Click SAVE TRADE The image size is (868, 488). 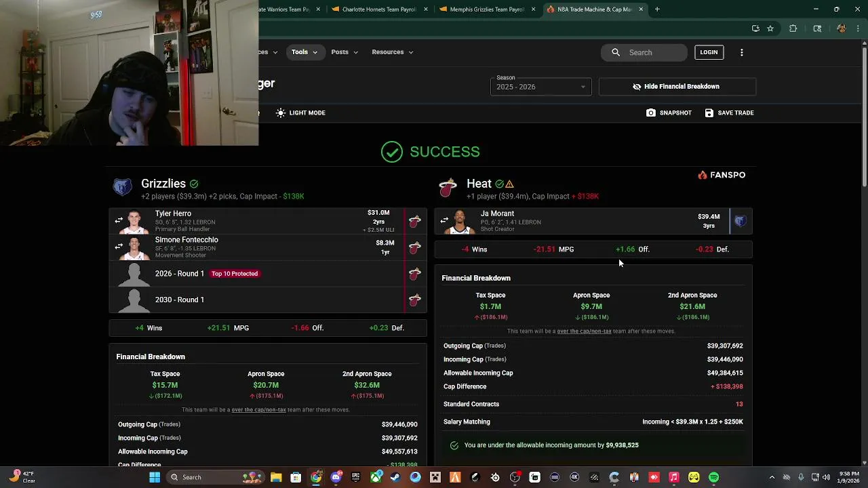click(x=729, y=113)
